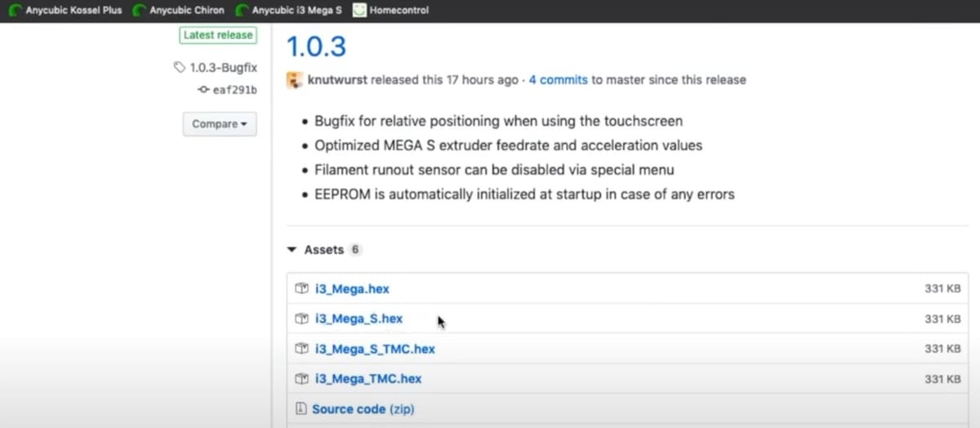Click package icon beside i3_Mega.hex
Screen dimensions: 980x428
click(301, 288)
